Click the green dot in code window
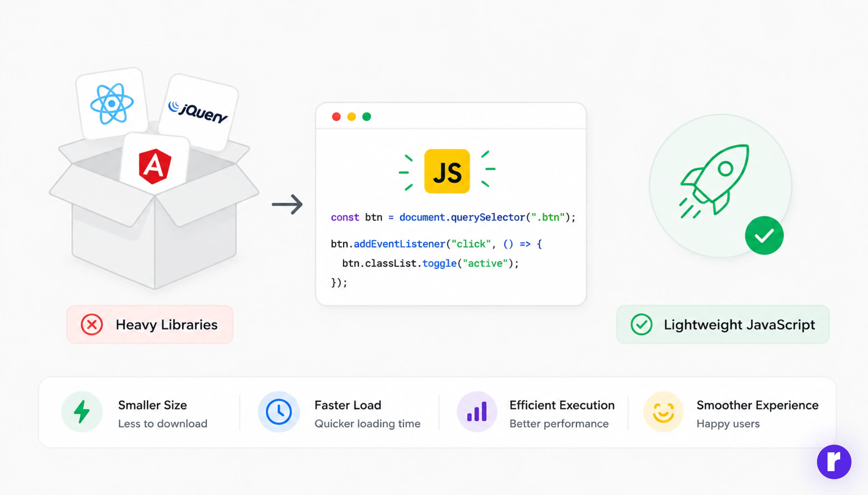 coord(366,117)
